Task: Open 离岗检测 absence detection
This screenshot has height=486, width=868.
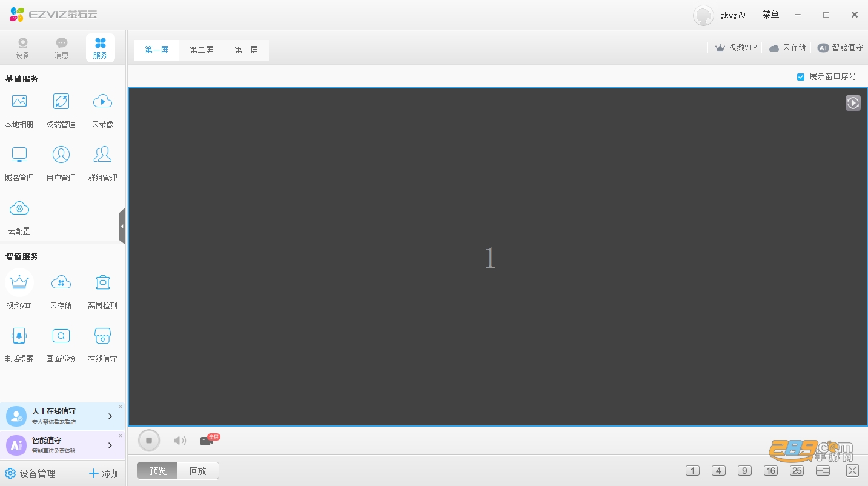Action: click(102, 290)
